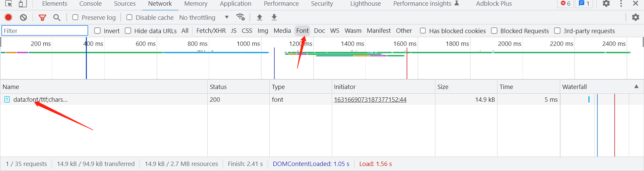Clear the network log

(23, 17)
